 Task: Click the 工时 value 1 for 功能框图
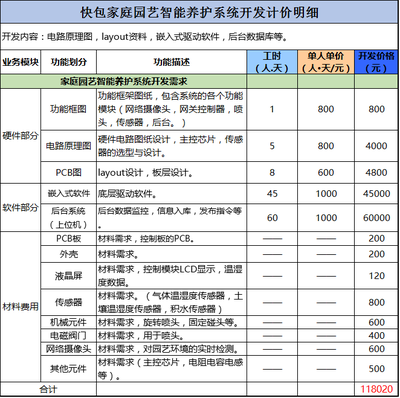tap(272, 109)
